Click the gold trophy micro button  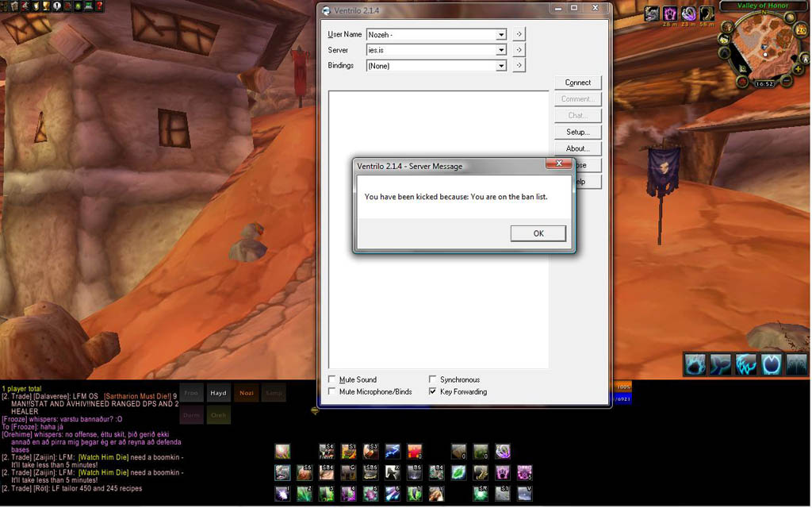(46, 6)
